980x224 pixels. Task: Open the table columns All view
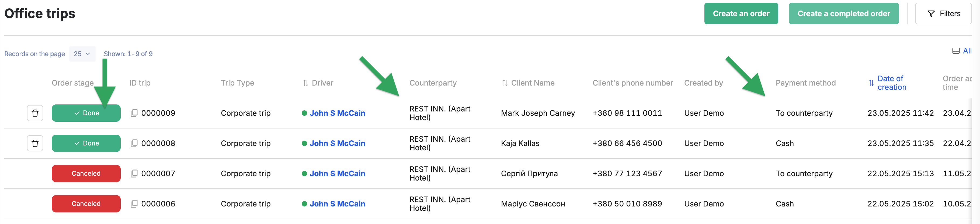click(962, 51)
